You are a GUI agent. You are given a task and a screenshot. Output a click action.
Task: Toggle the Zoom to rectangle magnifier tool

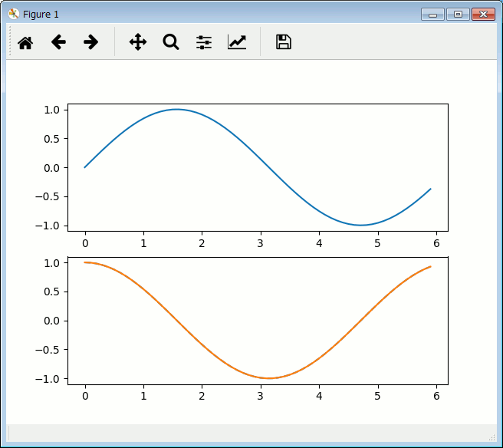(170, 42)
